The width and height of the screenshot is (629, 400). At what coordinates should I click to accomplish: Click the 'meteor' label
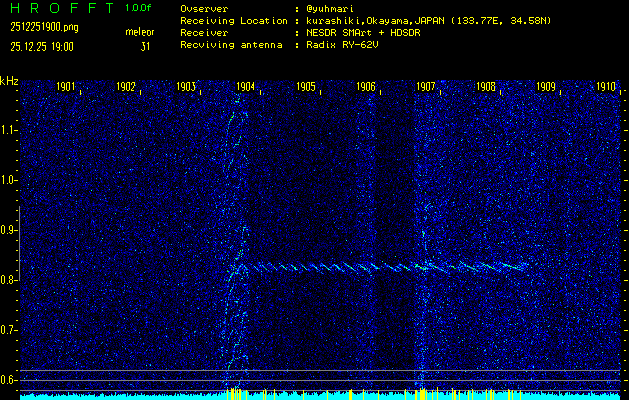[140, 32]
